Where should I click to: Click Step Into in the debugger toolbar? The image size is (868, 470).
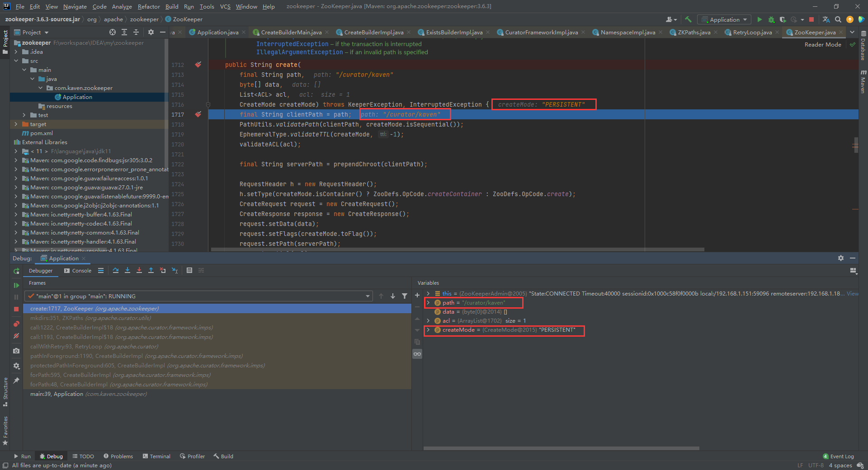(x=127, y=270)
